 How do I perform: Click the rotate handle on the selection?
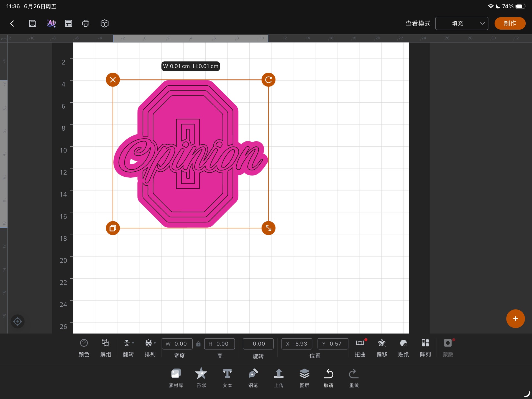coord(268,80)
